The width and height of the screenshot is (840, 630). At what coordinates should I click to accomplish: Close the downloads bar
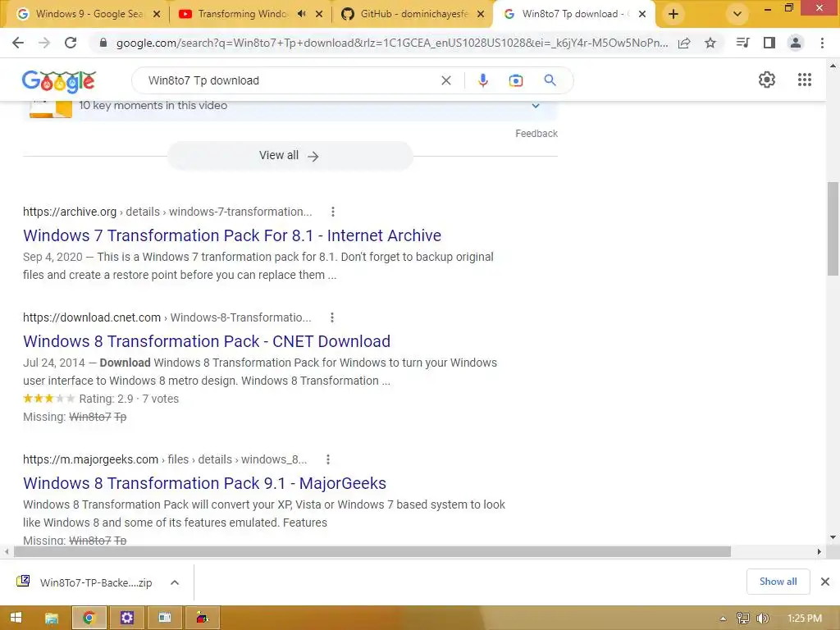pos(825,582)
